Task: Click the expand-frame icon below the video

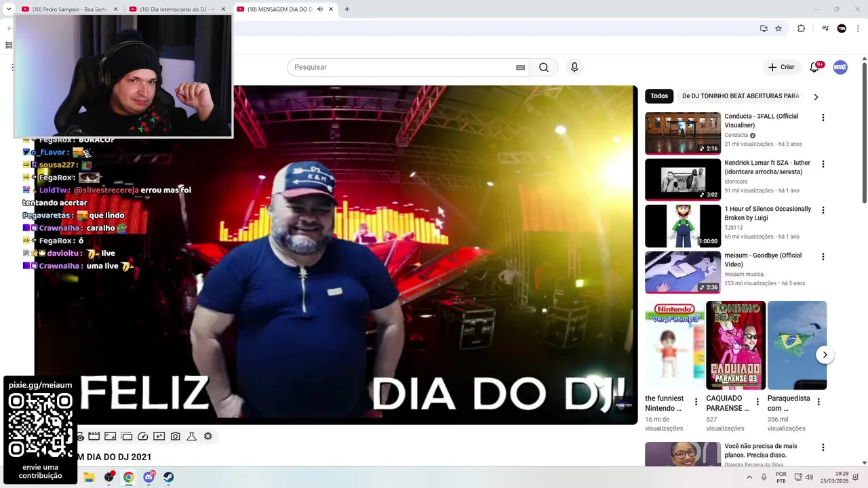Action: tap(111, 436)
